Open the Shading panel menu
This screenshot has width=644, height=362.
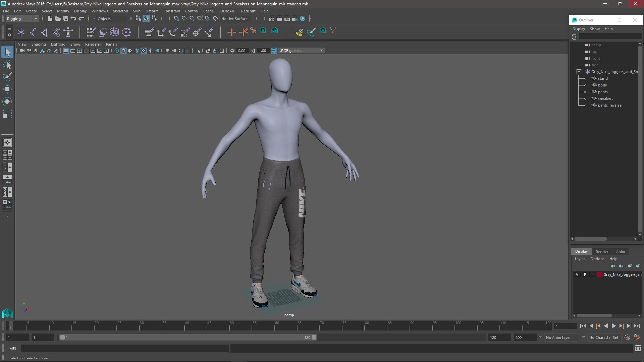pyautogui.click(x=39, y=44)
